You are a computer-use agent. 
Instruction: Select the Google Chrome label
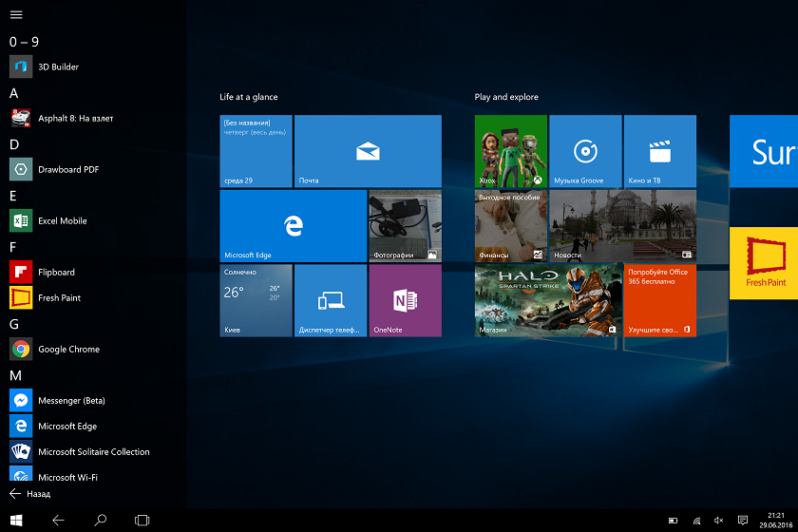coord(68,350)
